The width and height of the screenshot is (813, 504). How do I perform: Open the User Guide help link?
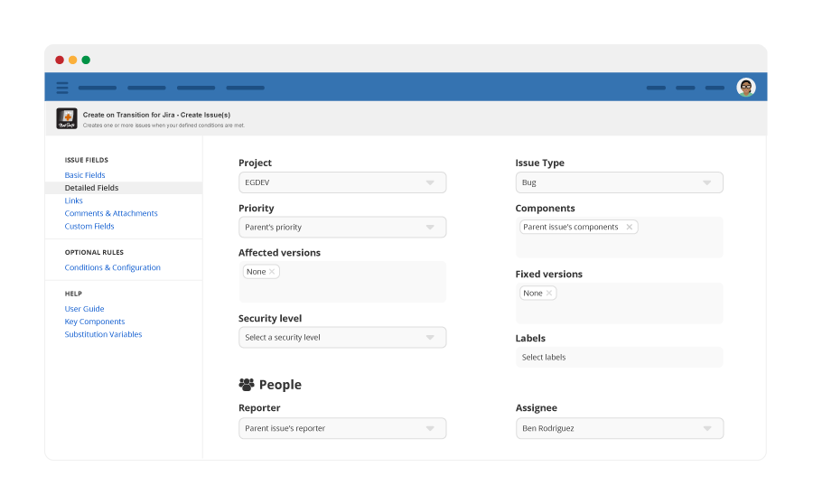[x=85, y=309]
